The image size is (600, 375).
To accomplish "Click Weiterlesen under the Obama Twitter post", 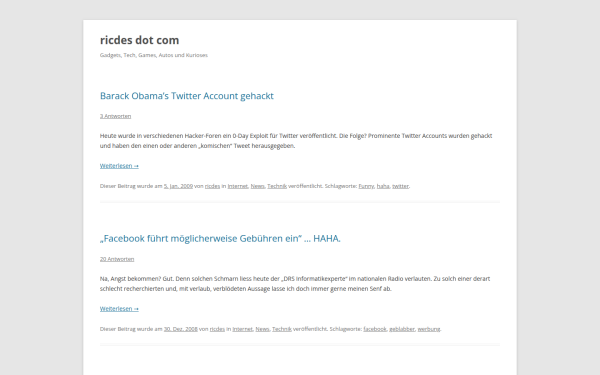I will point(119,166).
